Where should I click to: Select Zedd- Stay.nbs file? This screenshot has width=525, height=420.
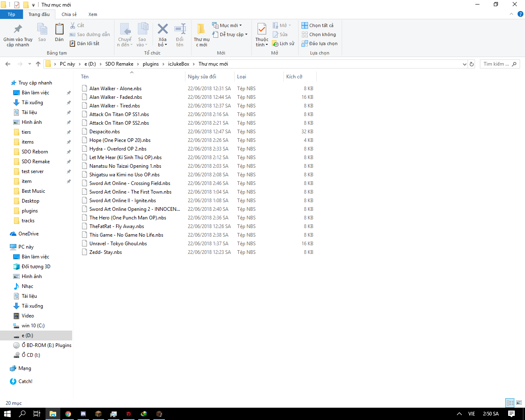pos(105,252)
